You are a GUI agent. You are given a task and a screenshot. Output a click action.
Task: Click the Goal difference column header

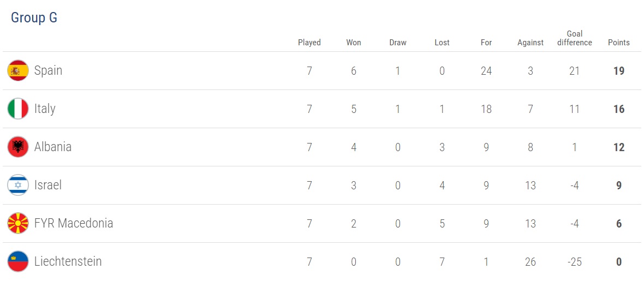pyautogui.click(x=574, y=38)
